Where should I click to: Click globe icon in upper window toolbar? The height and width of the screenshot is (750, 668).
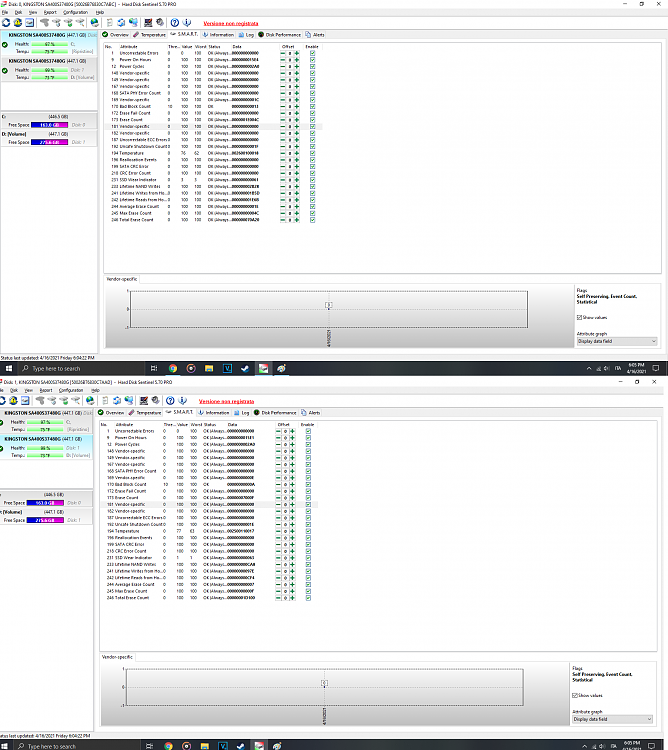click(x=95, y=22)
